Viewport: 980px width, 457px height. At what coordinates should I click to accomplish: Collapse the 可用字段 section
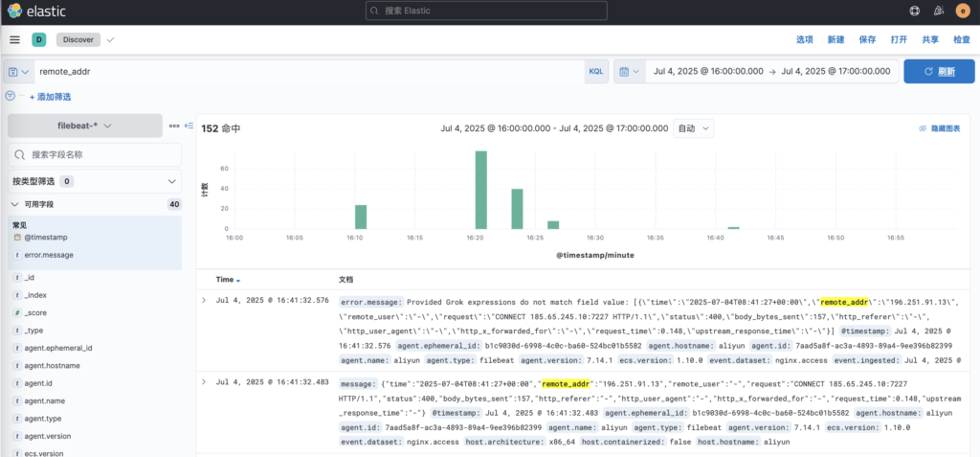pos(15,204)
